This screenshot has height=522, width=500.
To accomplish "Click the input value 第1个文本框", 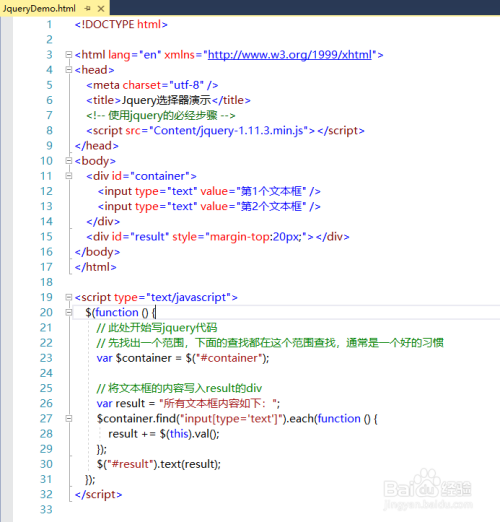I will click(271, 191).
